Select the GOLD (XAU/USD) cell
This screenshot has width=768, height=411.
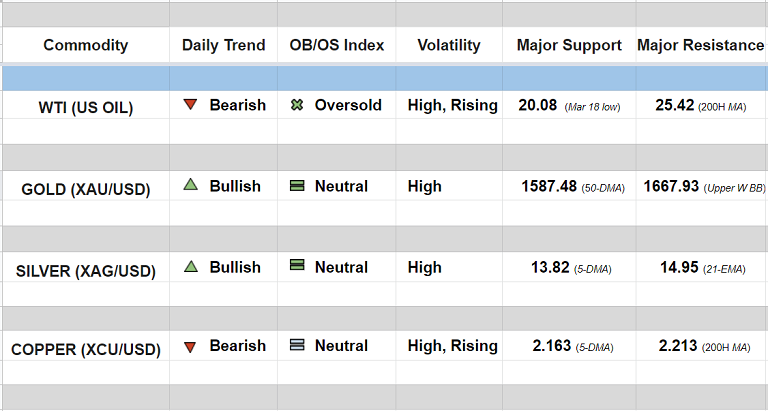click(86, 188)
